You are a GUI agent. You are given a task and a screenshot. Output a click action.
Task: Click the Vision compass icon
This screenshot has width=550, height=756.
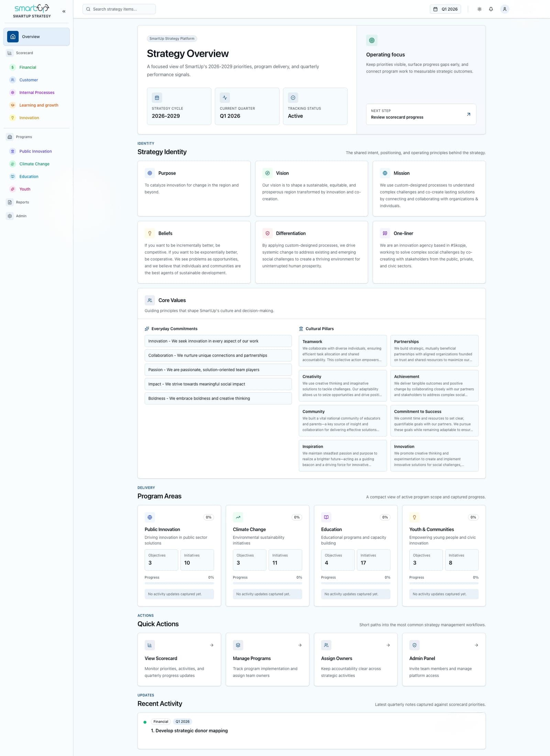[267, 173]
